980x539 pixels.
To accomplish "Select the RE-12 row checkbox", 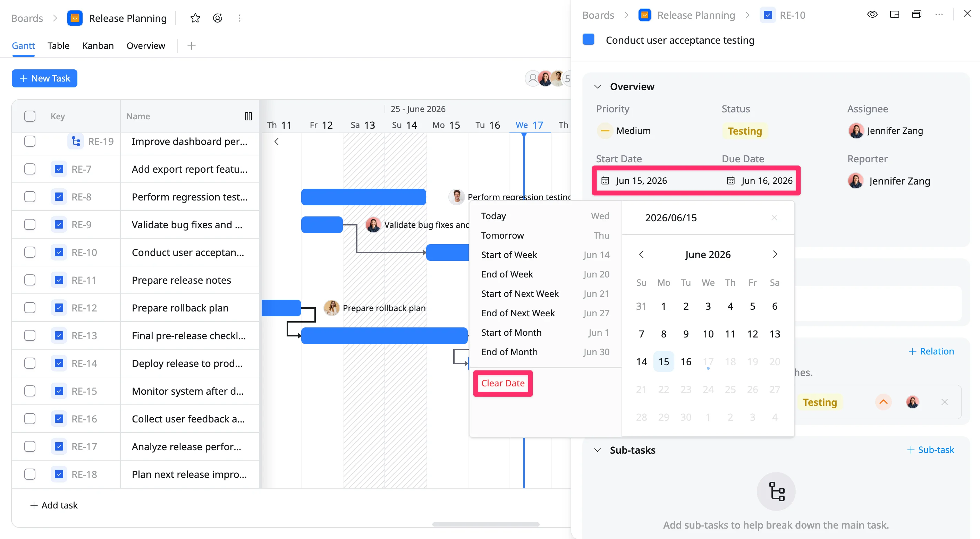I will click(30, 308).
